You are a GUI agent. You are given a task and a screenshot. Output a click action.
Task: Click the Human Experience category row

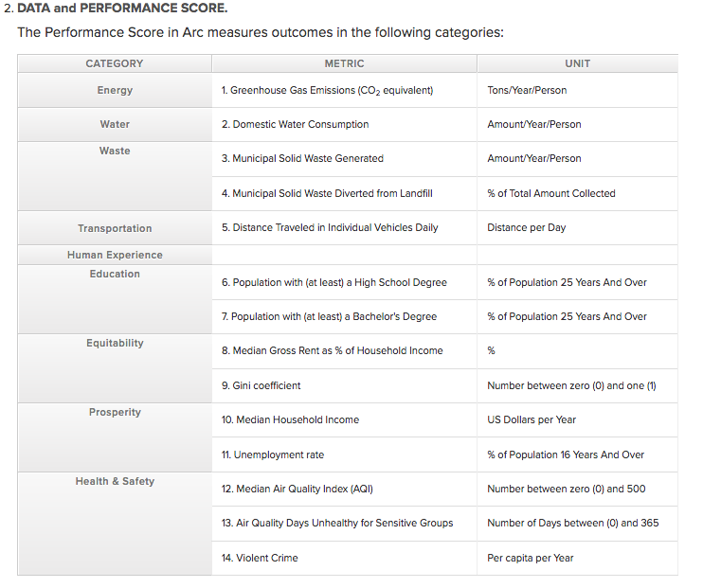pyautogui.click(x=115, y=255)
